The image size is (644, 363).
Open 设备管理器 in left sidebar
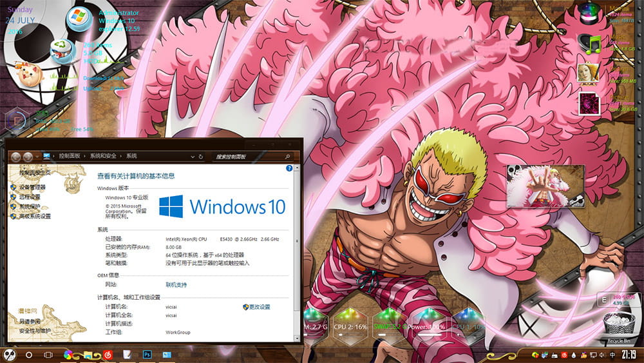(x=32, y=187)
